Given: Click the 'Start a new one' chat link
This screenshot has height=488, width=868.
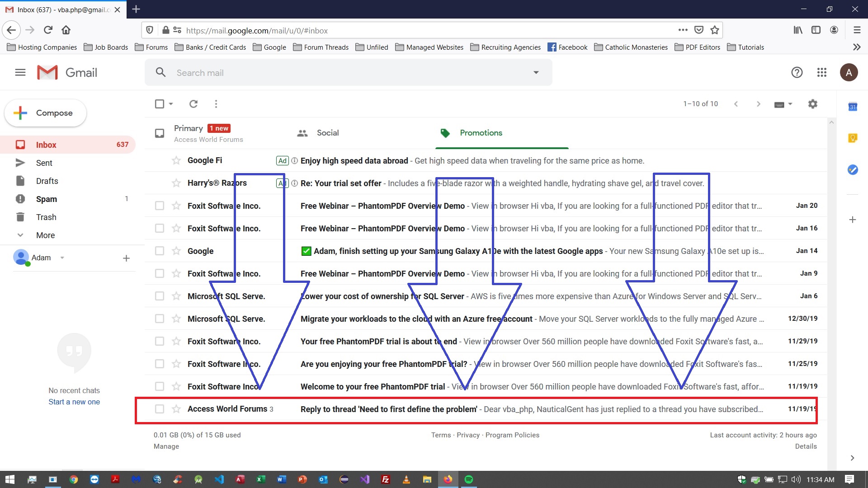Looking at the screenshot, I should coord(74,402).
